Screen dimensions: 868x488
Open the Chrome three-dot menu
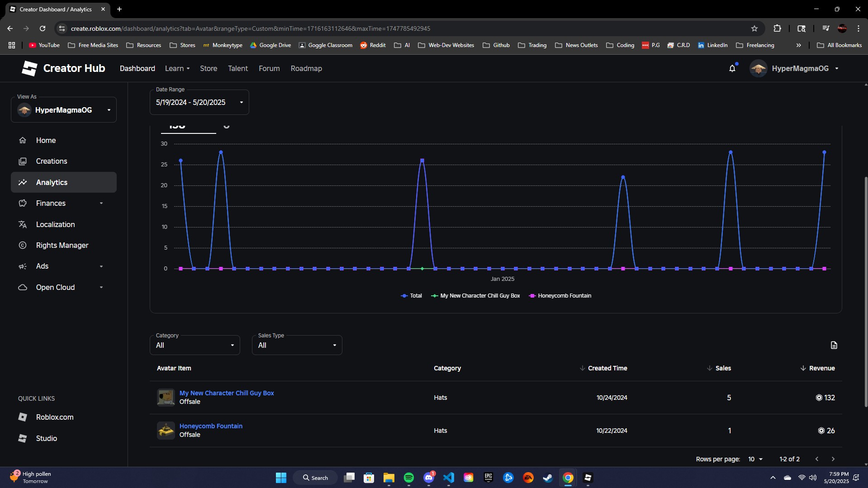coord(859,28)
